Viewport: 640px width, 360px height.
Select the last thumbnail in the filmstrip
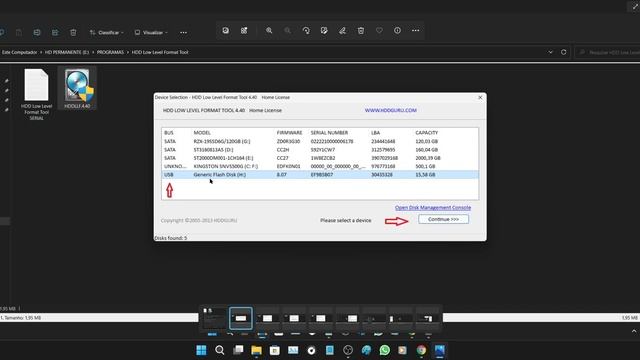coord(427,318)
